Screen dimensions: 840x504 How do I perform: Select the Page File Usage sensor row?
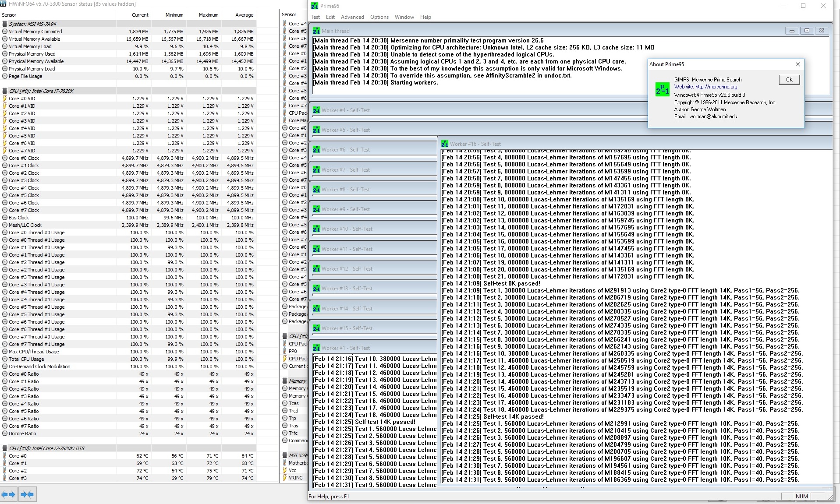(x=128, y=76)
